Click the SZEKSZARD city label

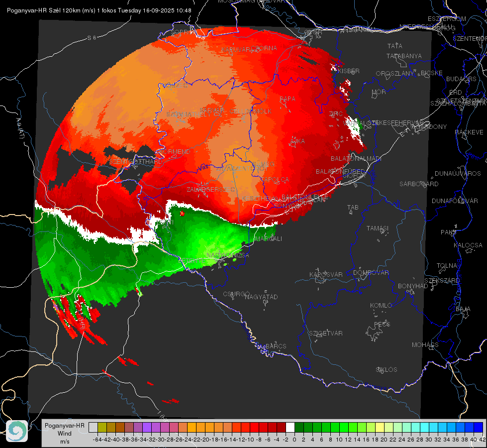tap(442, 281)
